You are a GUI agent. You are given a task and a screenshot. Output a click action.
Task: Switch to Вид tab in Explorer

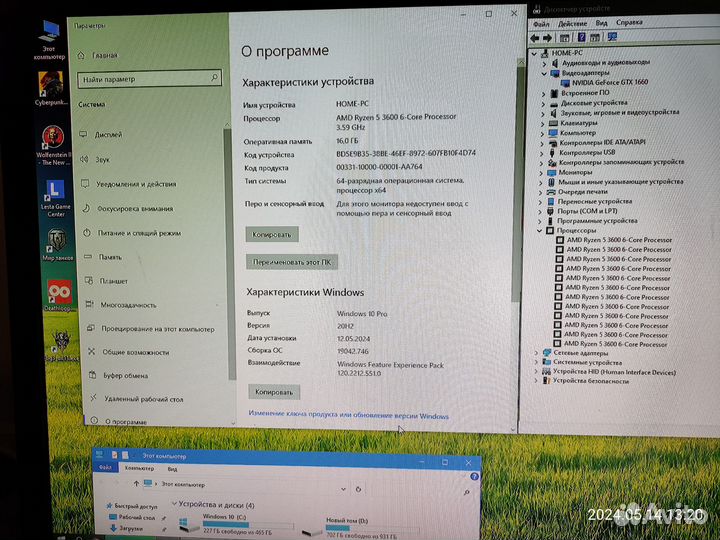172,469
